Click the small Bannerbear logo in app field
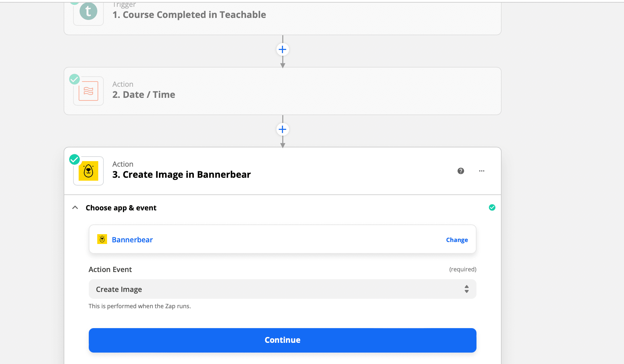The image size is (624, 364). 102,239
